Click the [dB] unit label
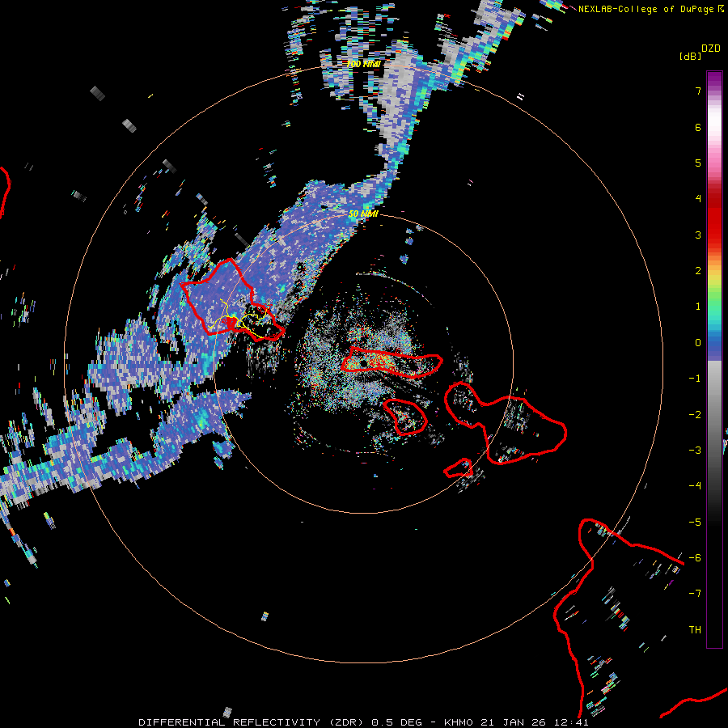Image resolution: width=728 pixels, height=728 pixels. click(x=691, y=56)
